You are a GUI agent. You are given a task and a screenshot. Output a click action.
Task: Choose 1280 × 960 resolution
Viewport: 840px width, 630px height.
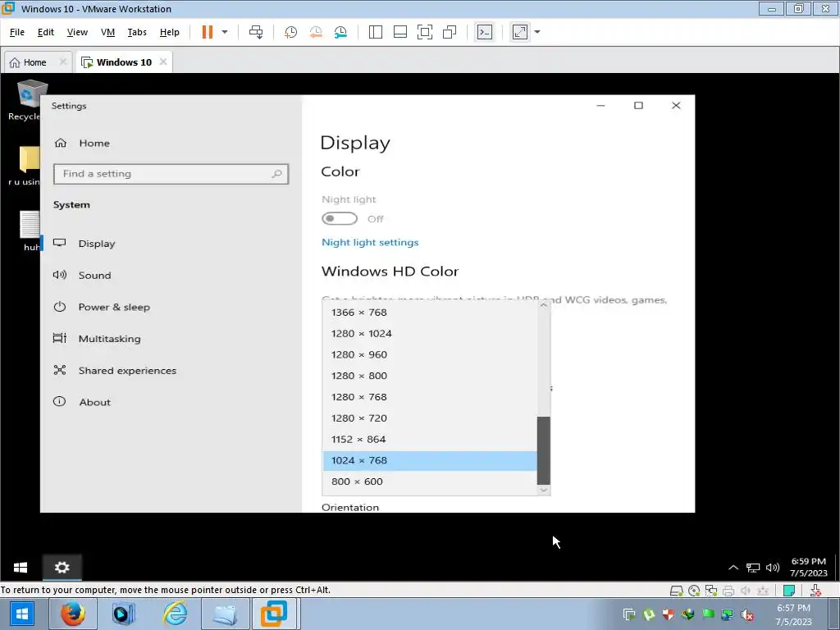click(x=430, y=354)
